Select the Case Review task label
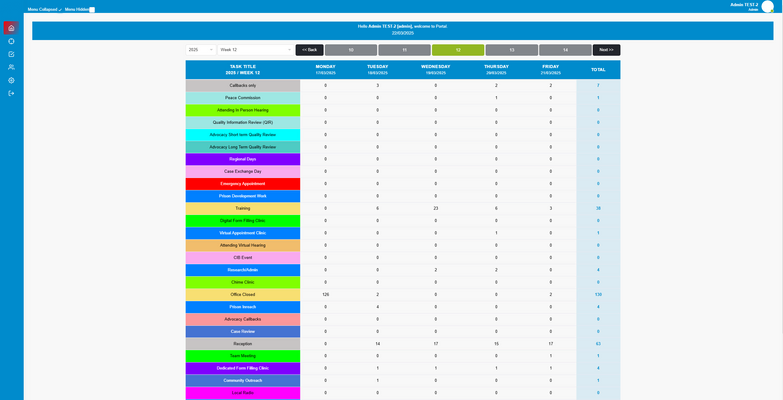This screenshot has height=400, width=783. click(x=243, y=332)
